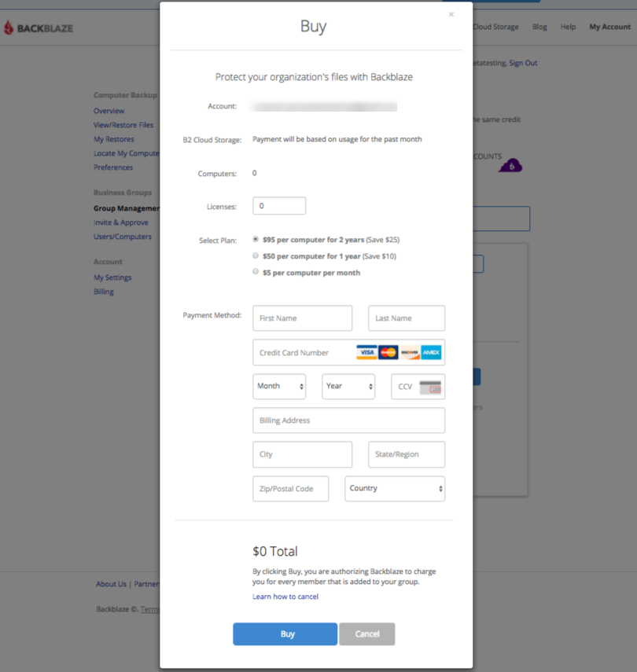Go to Overview in the sidebar
Image resolution: width=637 pixels, height=672 pixels.
pos(109,111)
